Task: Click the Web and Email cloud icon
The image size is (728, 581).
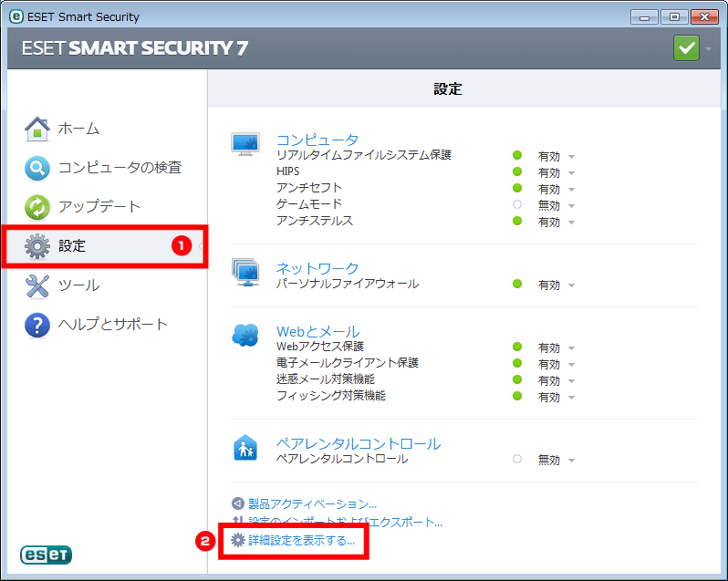Action: pyautogui.click(x=245, y=336)
